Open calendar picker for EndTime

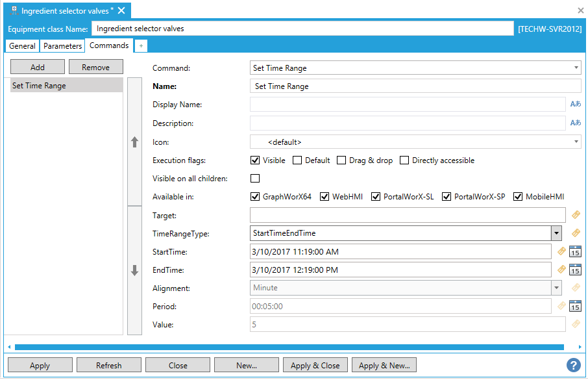(x=575, y=270)
